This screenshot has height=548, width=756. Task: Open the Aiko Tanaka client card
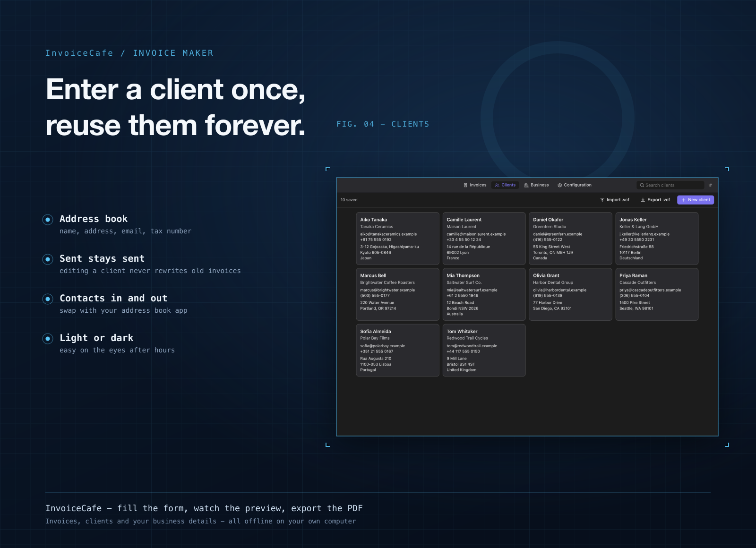coord(397,239)
